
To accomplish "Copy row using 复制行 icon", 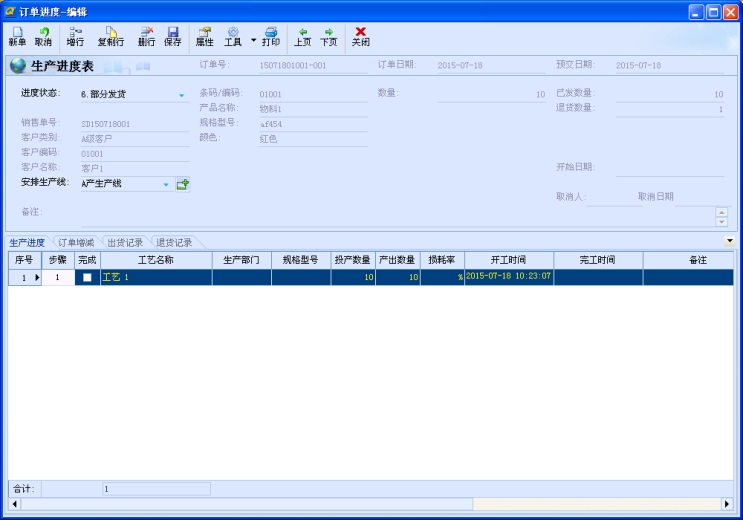I will coord(111,36).
